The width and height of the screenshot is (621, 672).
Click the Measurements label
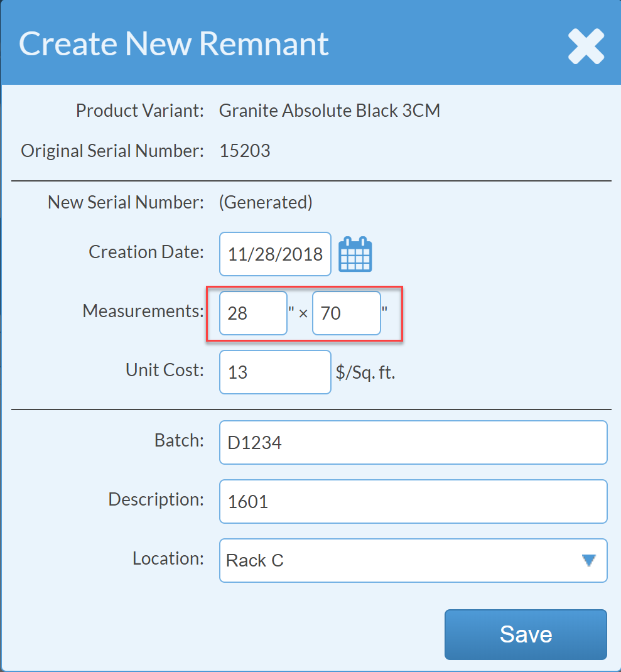click(143, 311)
